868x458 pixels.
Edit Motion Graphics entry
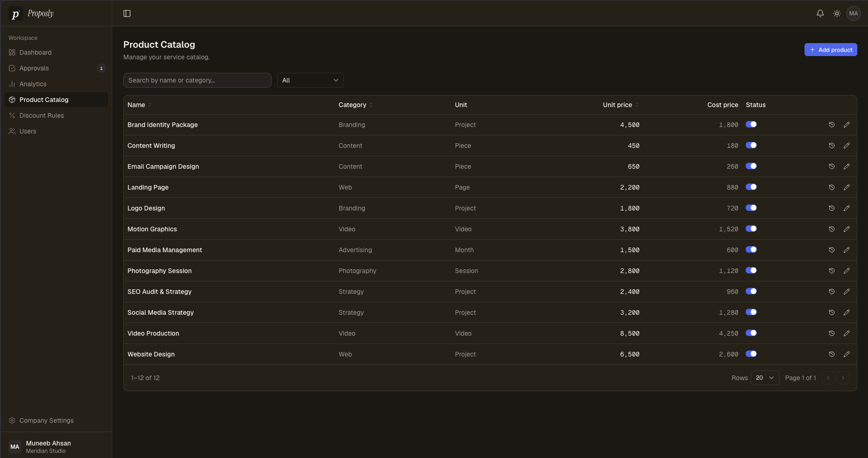847,229
